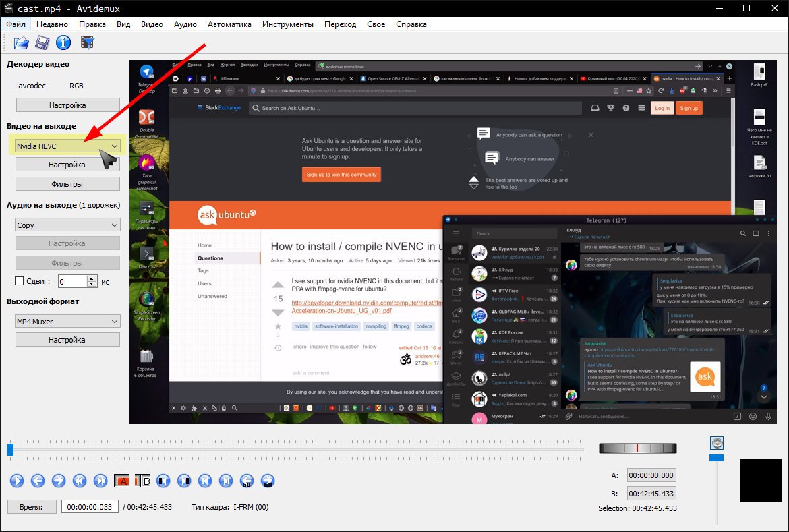The height and width of the screenshot is (532, 789).
Task: Click the current time field 00:00:00.033
Action: (90, 507)
